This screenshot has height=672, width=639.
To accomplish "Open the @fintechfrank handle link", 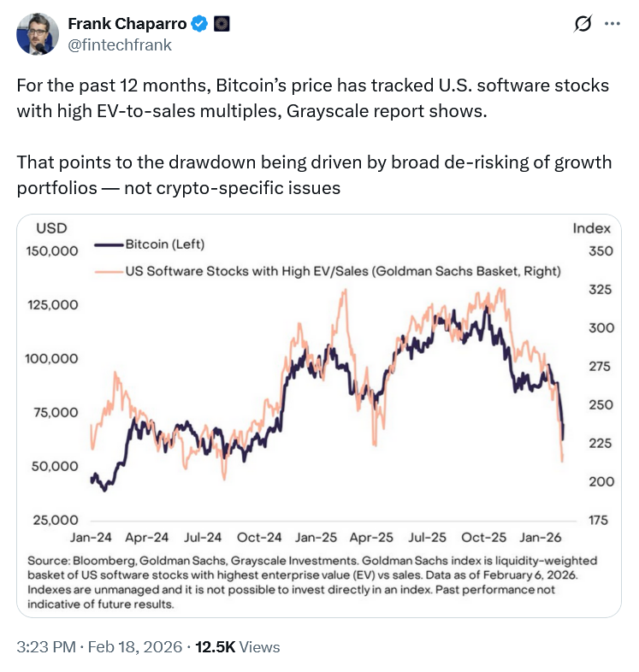I will click(119, 44).
